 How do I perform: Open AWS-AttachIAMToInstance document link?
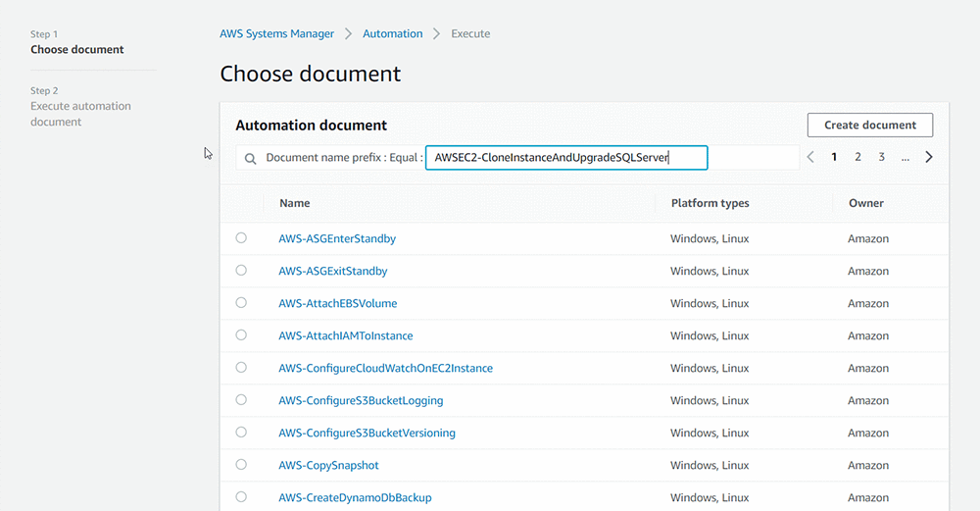click(x=345, y=335)
